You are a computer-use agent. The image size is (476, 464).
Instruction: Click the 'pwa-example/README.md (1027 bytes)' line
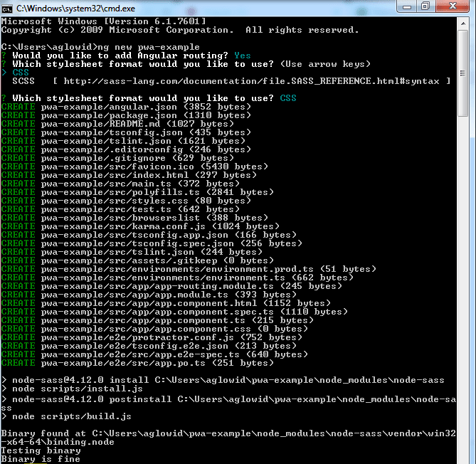[x=118, y=124]
